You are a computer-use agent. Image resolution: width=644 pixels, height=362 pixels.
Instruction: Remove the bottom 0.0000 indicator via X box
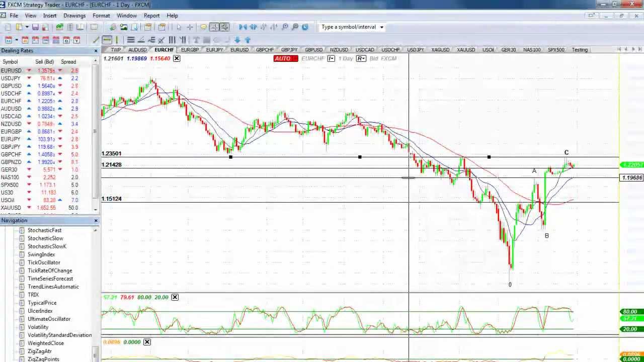tap(147, 342)
